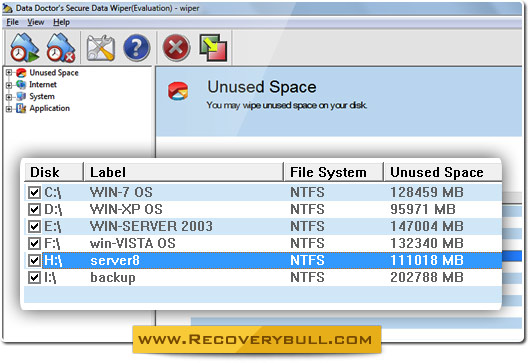Image resolution: width=528 pixels, height=363 pixels.
Task: Open the View menu
Action: (x=36, y=22)
